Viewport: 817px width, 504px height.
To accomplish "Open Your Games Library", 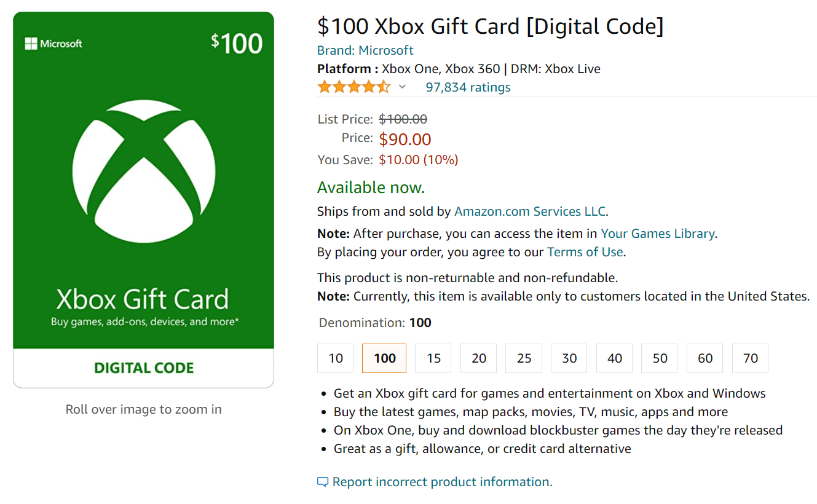I will 658,234.
